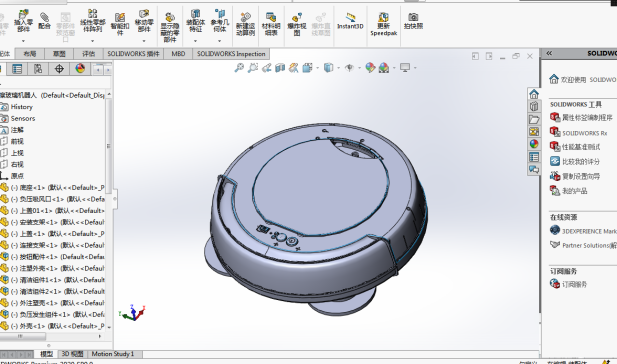Click the View Orientation cube icon
The image size is (617, 364).
pos(307,68)
